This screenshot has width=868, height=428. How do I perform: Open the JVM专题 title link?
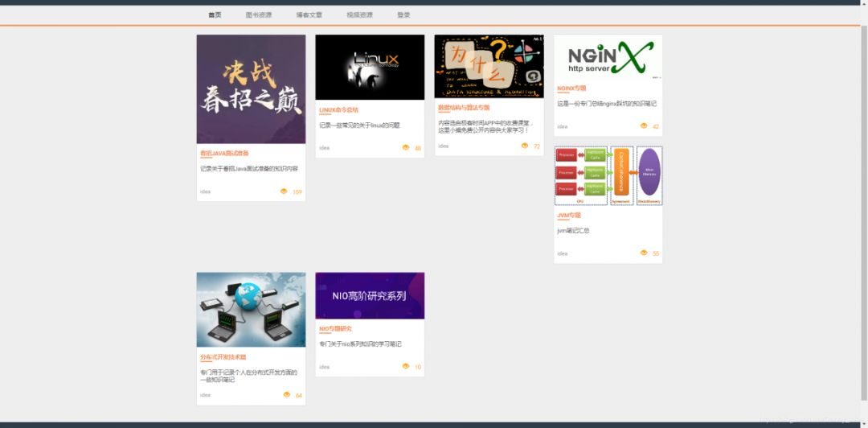569,215
